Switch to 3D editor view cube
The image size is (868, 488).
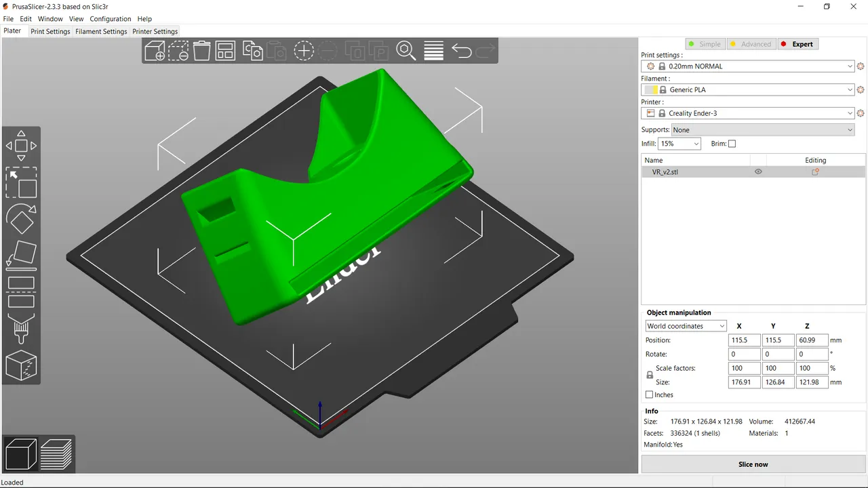click(x=21, y=454)
